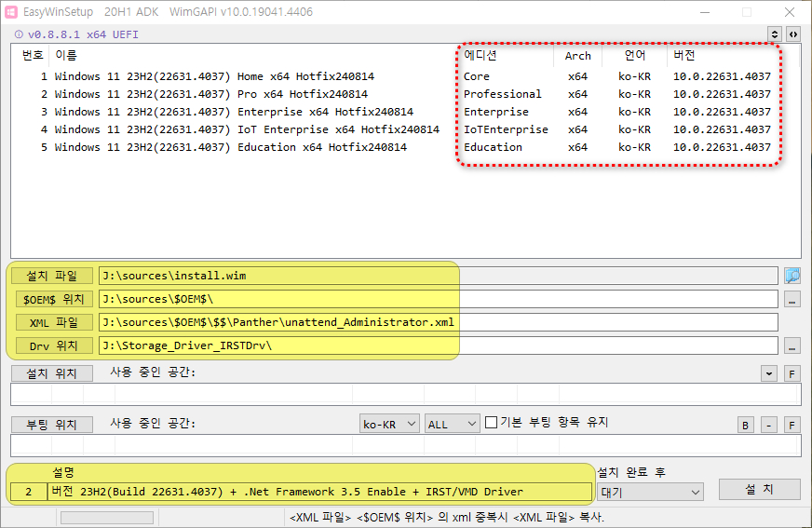The height and width of the screenshot is (528, 812).
Task: Click the XML 파일 button
Action: (x=53, y=322)
